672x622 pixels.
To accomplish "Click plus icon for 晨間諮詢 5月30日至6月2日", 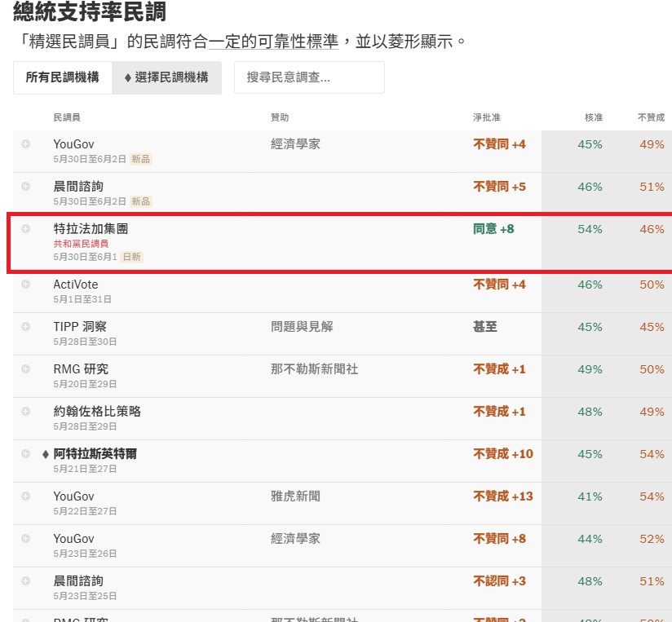I will coord(26,186).
